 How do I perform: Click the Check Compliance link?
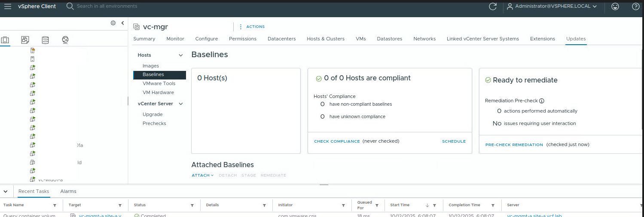(x=337, y=141)
